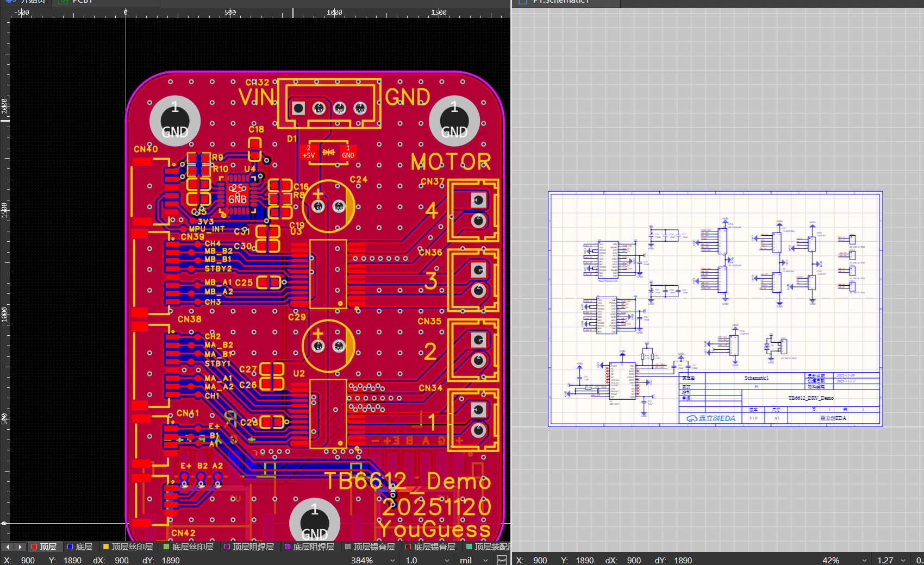Select the MOTOR silkscreen text
924x565 pixels.
(x=451, y=161)
